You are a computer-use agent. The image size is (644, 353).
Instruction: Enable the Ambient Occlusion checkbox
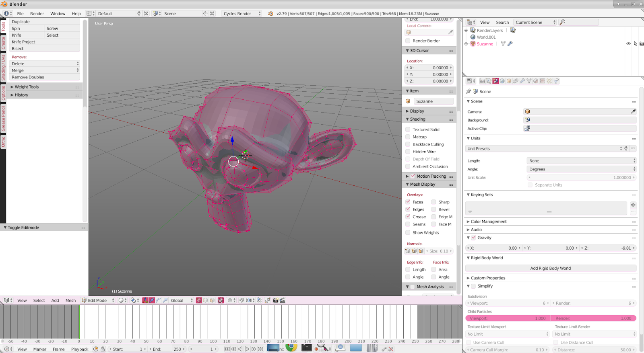tap(408, 166)
